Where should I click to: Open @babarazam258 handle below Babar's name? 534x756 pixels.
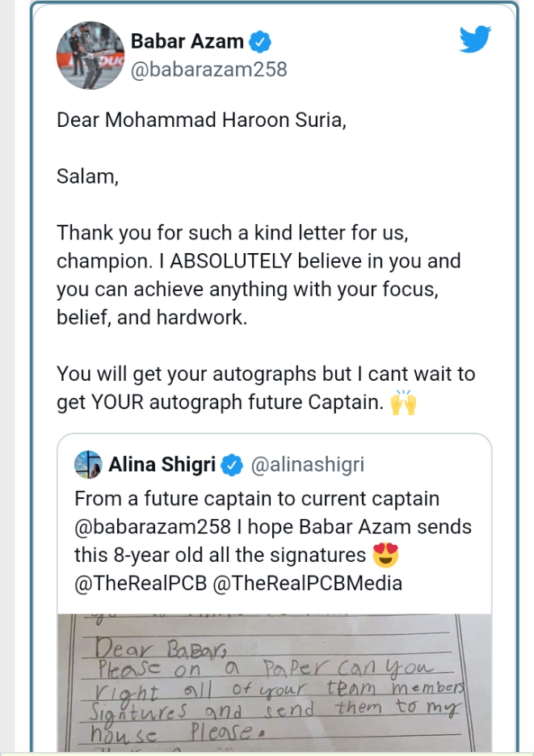pos(209,70)
